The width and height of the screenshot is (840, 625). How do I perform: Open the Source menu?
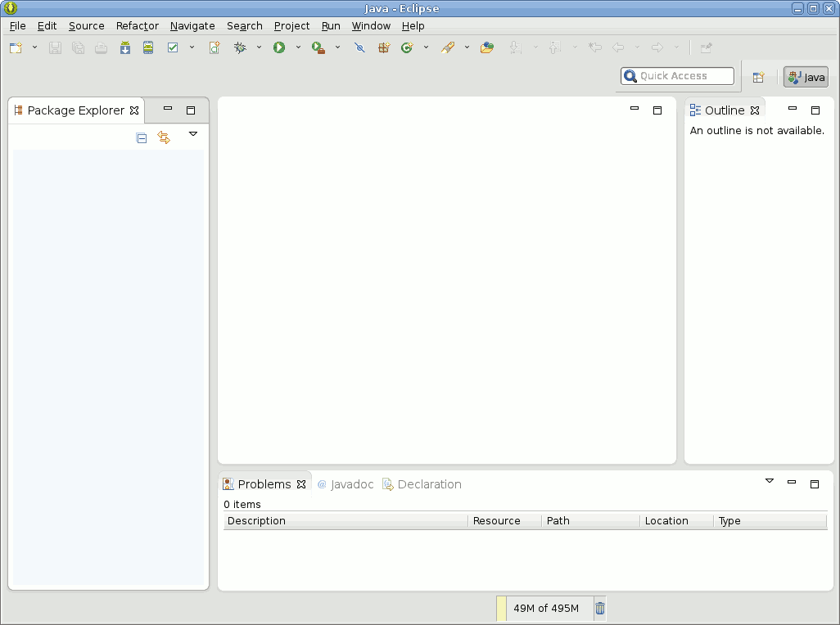tap(86, 25)
